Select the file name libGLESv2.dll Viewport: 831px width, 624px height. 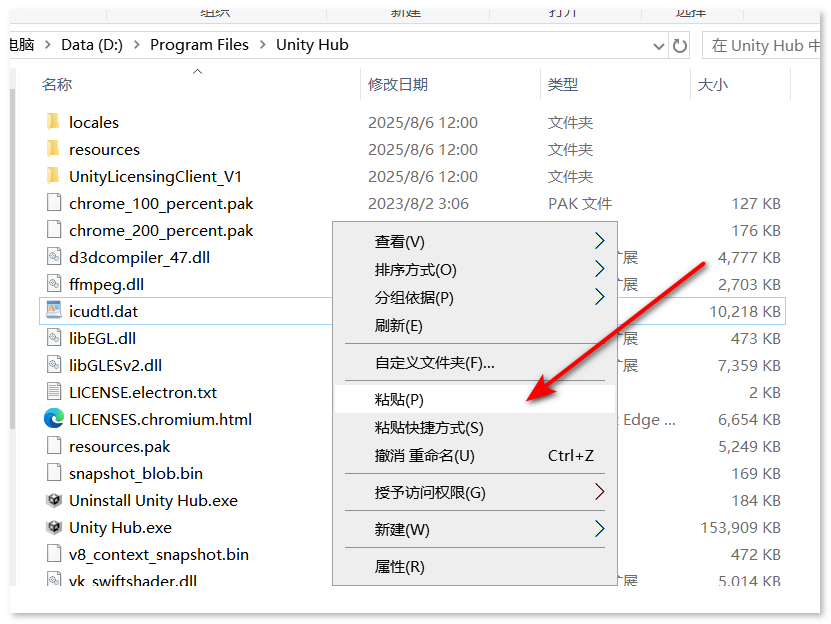116,365
